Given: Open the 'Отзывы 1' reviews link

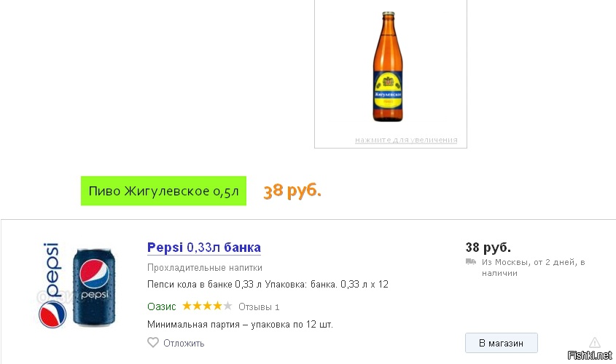Looking at the screenshot, I should click(x=259, y=306).
